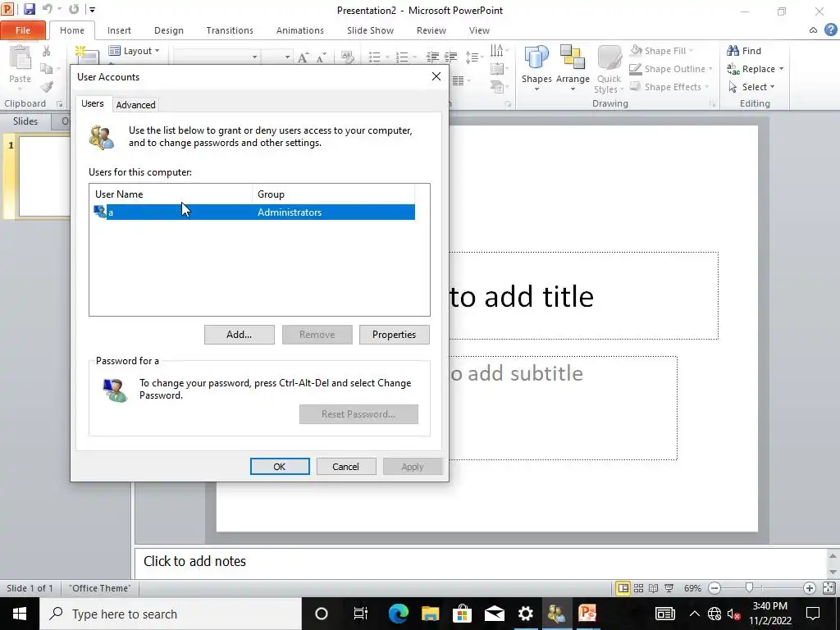Minimize the Ribbon caret icon
Screen dimensions: 840x630
point(813,30)
